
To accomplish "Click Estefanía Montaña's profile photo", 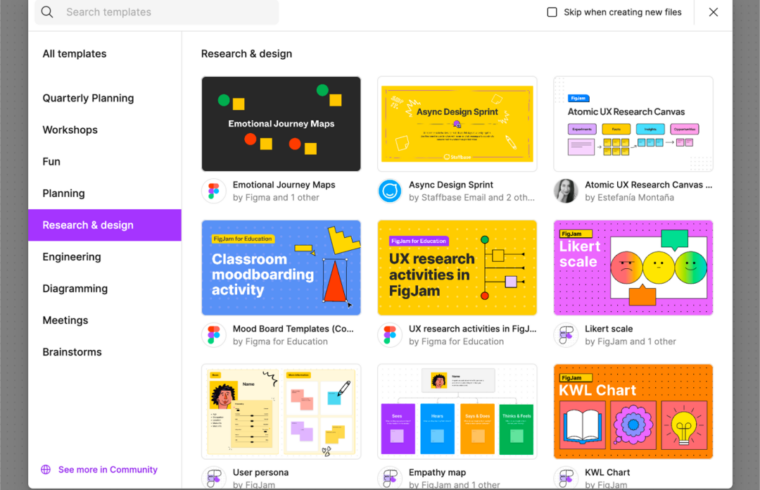I will (x=566, y=191).
